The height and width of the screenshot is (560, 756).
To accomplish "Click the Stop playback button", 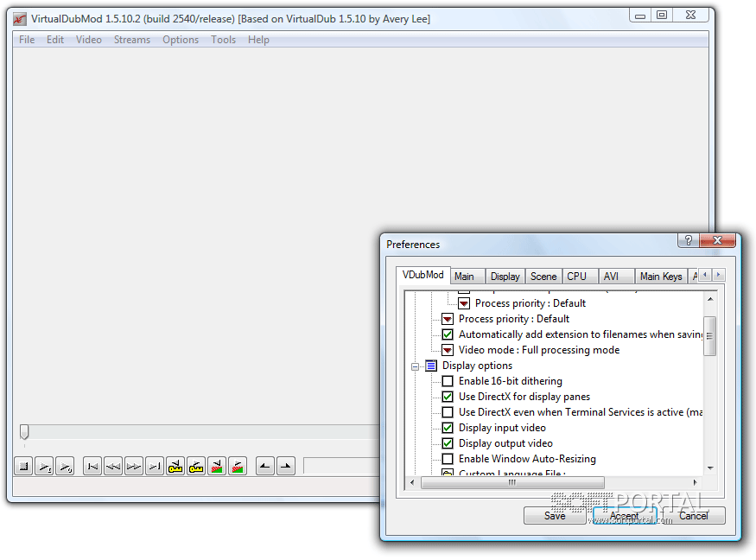I will [23, 467].
